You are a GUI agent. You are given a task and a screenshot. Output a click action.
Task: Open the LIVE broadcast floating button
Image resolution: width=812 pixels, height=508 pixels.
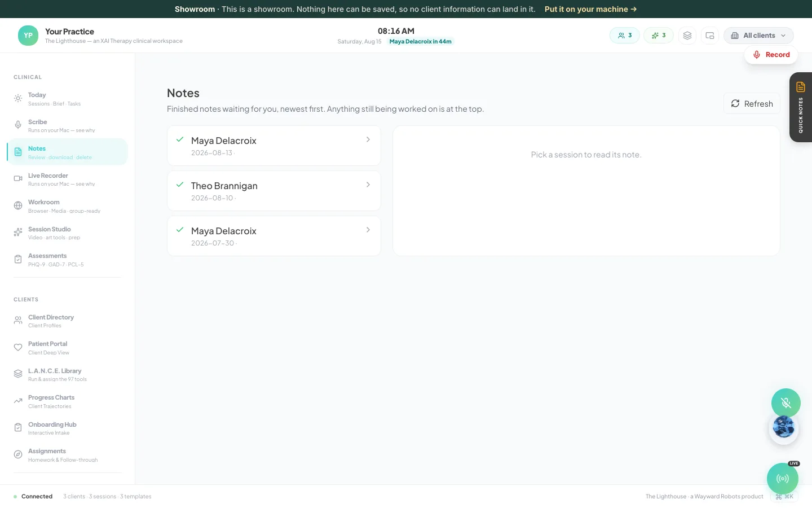tap(783, 479)
